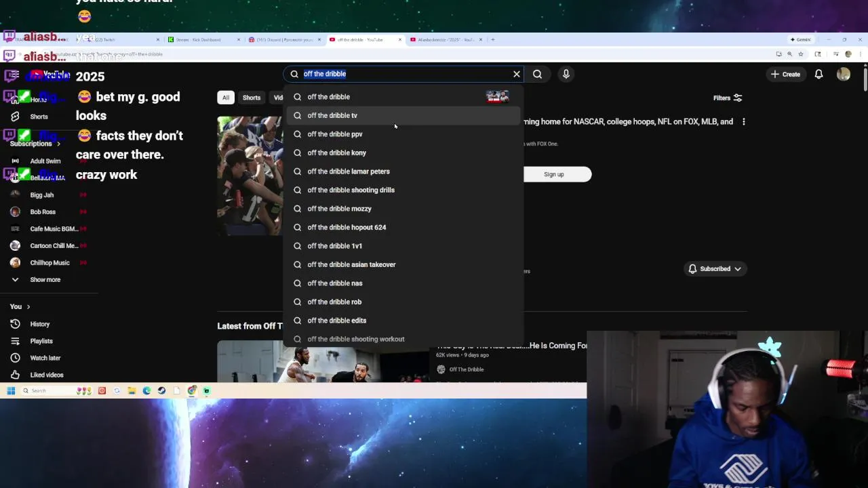Expand the Subscriptions section arrow
868x488 pixels.
[x=58, y=144]
